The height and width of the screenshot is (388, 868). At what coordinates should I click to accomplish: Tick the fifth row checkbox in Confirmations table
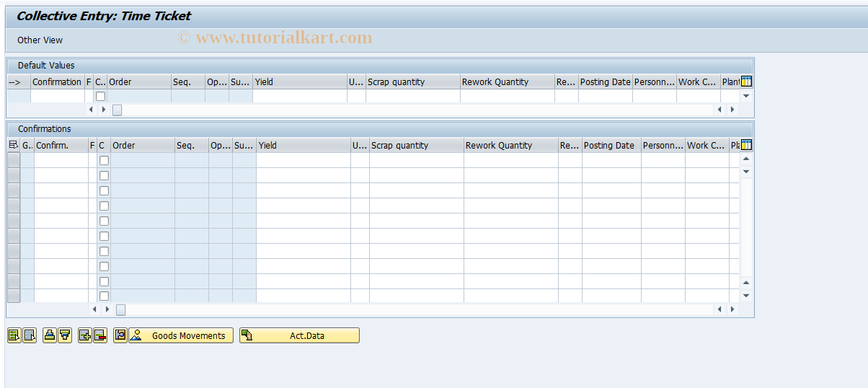105,221
